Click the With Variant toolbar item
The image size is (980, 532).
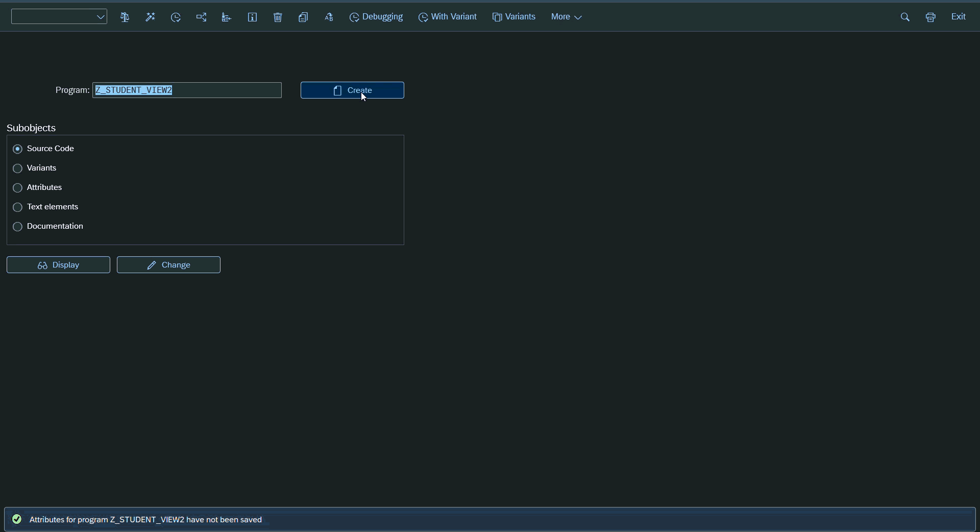coord(448,17)
